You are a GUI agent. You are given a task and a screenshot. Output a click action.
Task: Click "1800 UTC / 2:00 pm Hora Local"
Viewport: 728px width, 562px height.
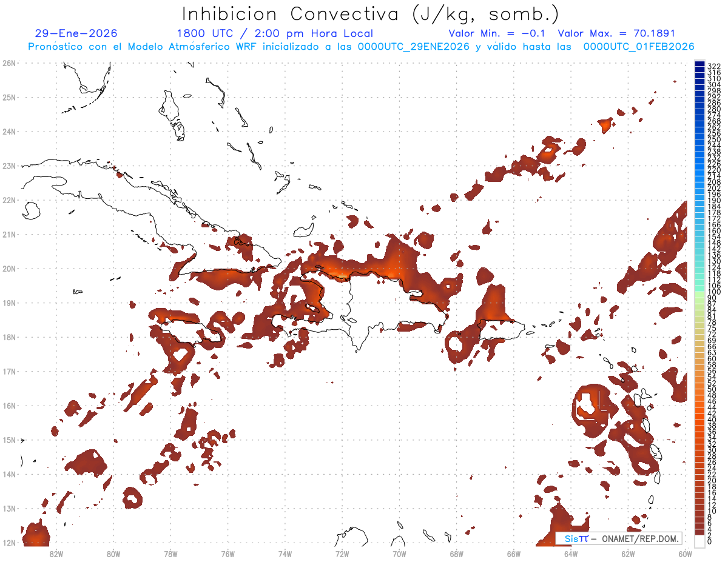(x=275, y=33)
